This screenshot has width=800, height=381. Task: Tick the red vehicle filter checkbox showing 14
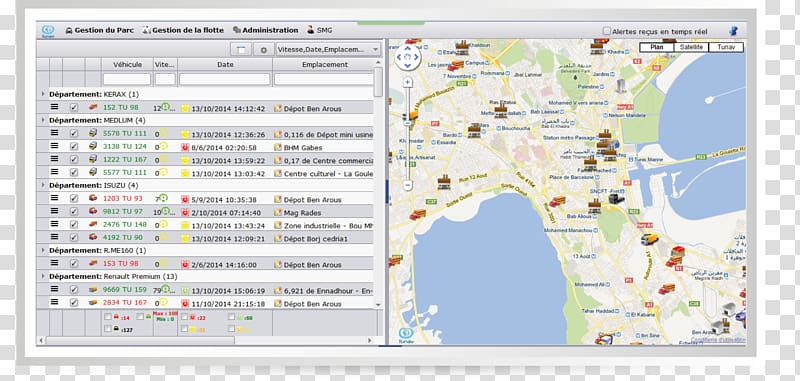coord(108,317)
